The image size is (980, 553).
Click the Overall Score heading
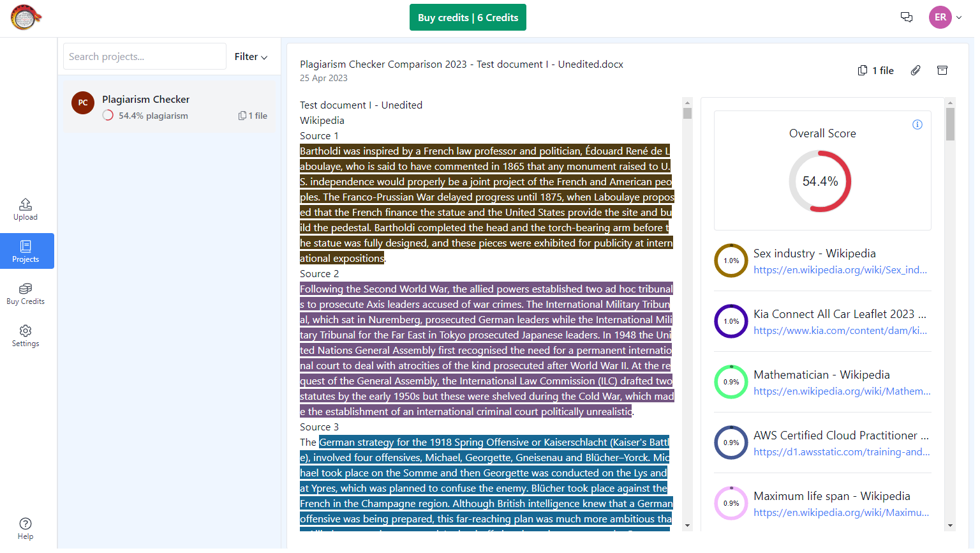[822, 133]
